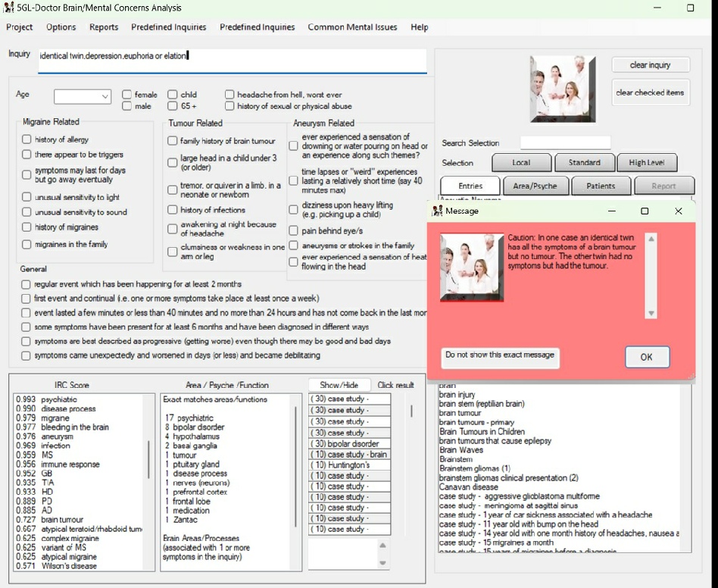Click the app icon in the main title bar
Viewport: 718px width, 588px height.
9,8
